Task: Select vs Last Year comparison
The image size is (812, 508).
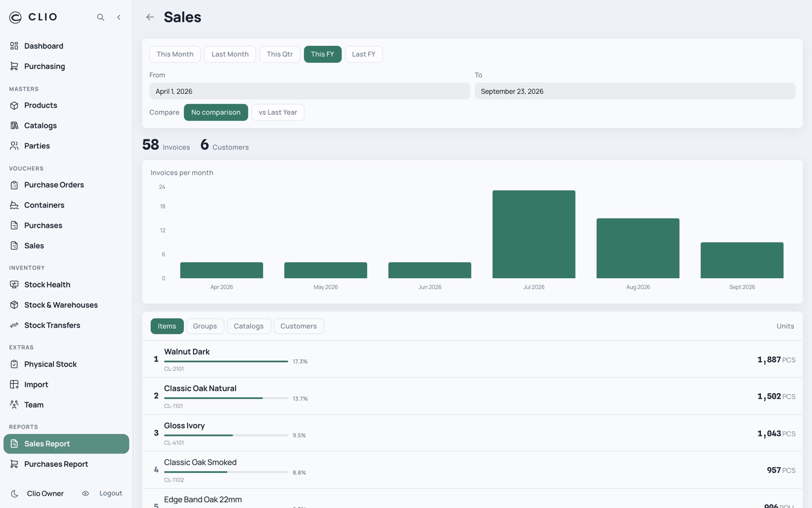Action: point(278,112)
